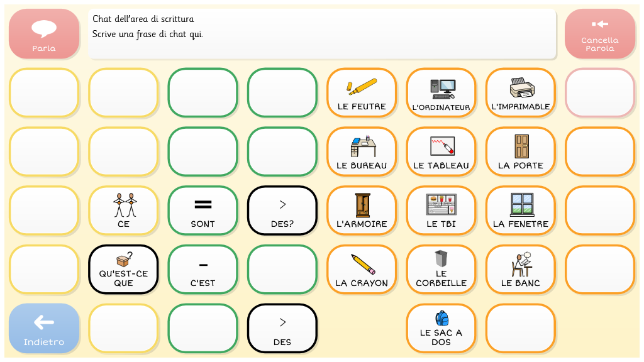Screen dimensions: 644x362
Task: Pick the LE BUREAU desk symbol
Action: (362, 151)
